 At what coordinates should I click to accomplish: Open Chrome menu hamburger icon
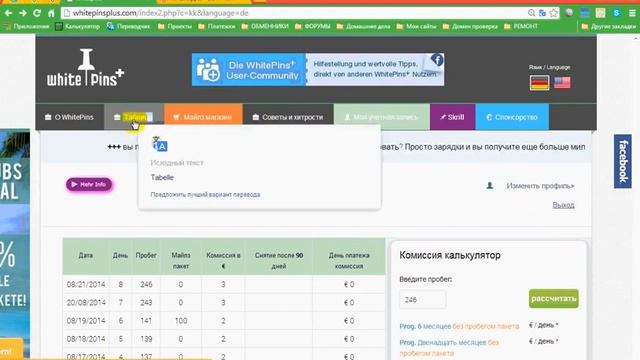(632, 13)
